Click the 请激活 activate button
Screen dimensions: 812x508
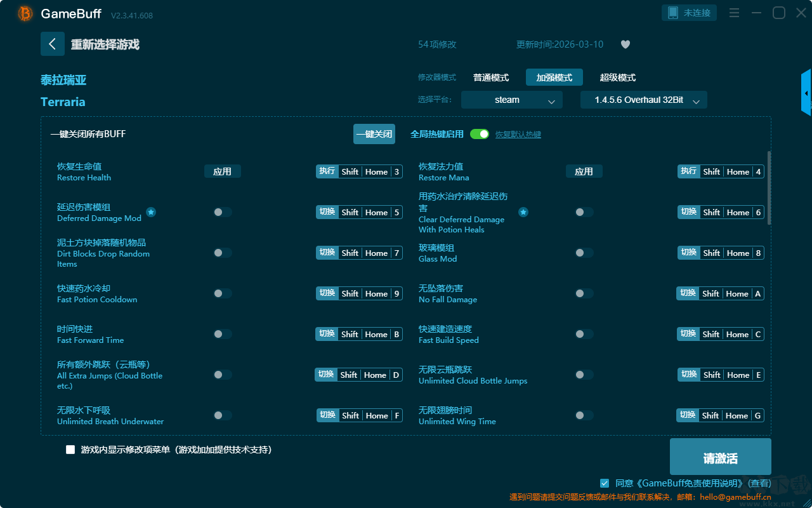(x=721, y=457)
